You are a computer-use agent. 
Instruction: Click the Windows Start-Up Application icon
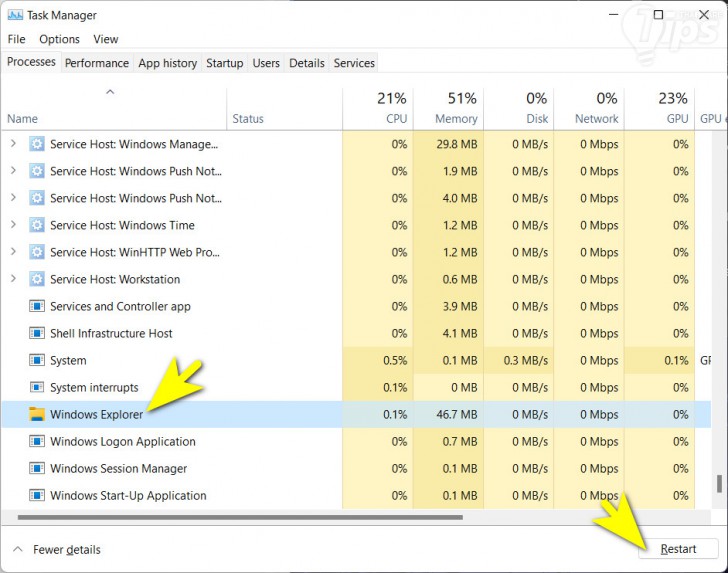[x=37, y=495]
